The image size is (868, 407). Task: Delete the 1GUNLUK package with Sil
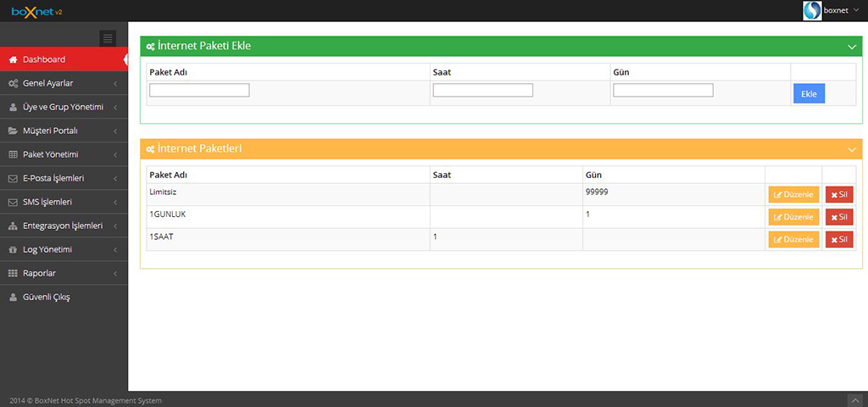839,217
